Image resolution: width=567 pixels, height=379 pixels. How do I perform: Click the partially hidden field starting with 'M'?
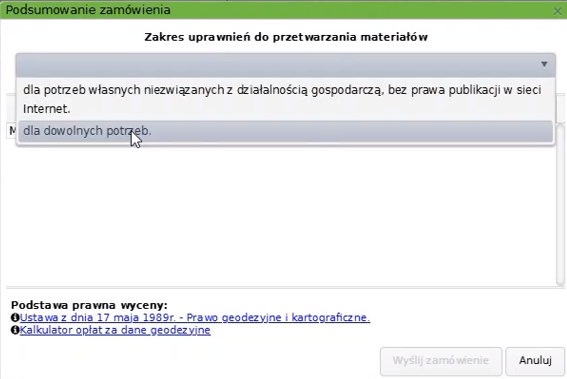pos(12,131)
